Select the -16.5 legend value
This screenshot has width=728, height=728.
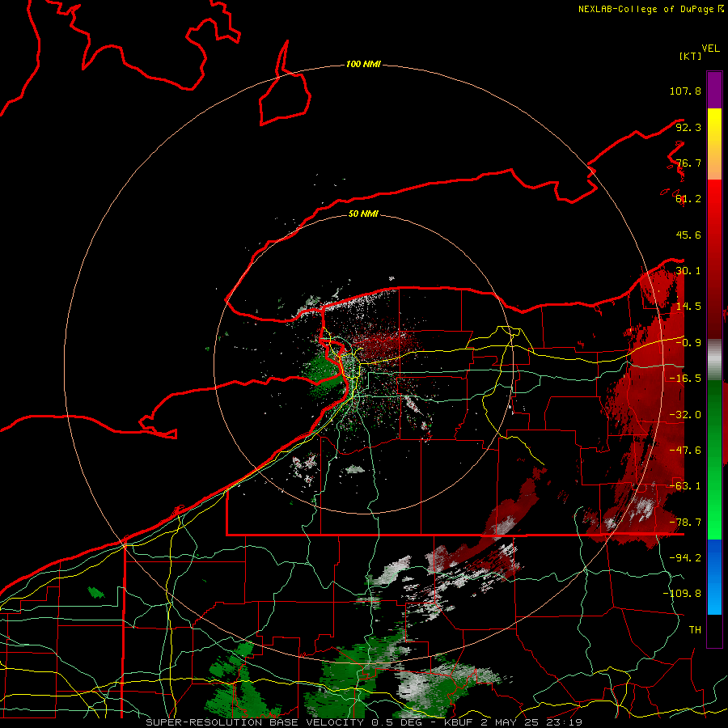point(685,379)
